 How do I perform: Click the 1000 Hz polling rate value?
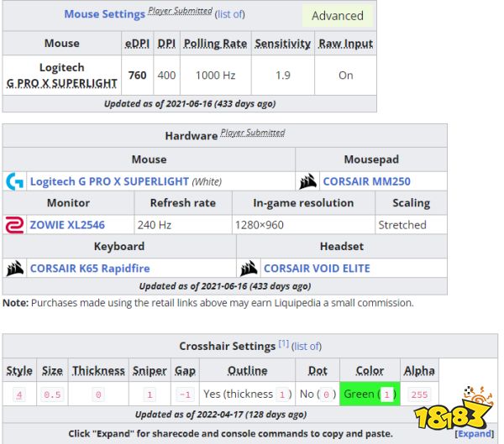(x=215, y=76)
